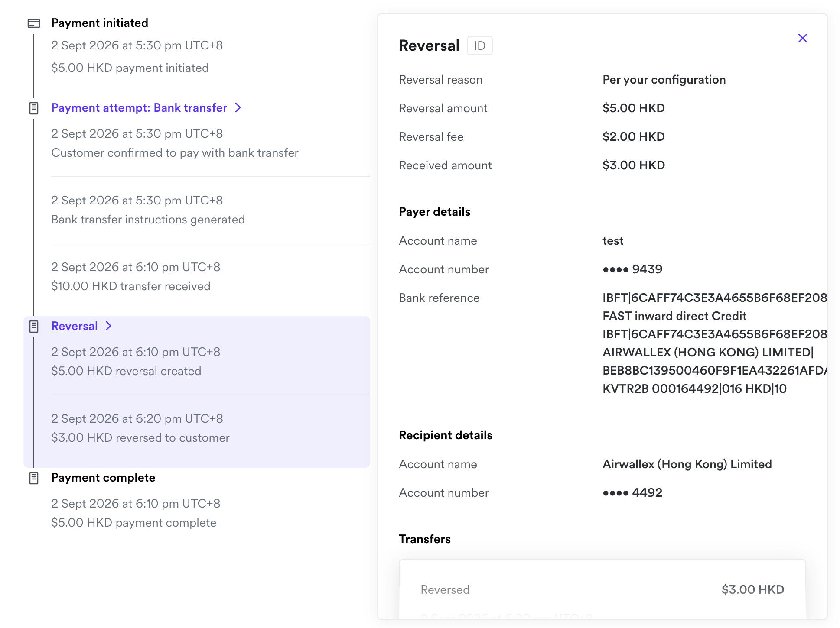840x628 pixels.
Task: Select the 'Reversal fee' field label
Action: pyautogui.click(x=431, y=137)
